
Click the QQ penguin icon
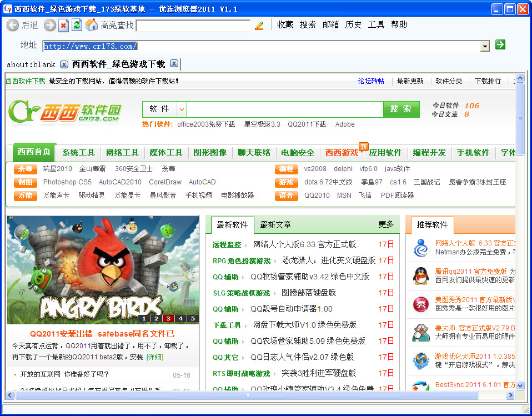point(421,275)
